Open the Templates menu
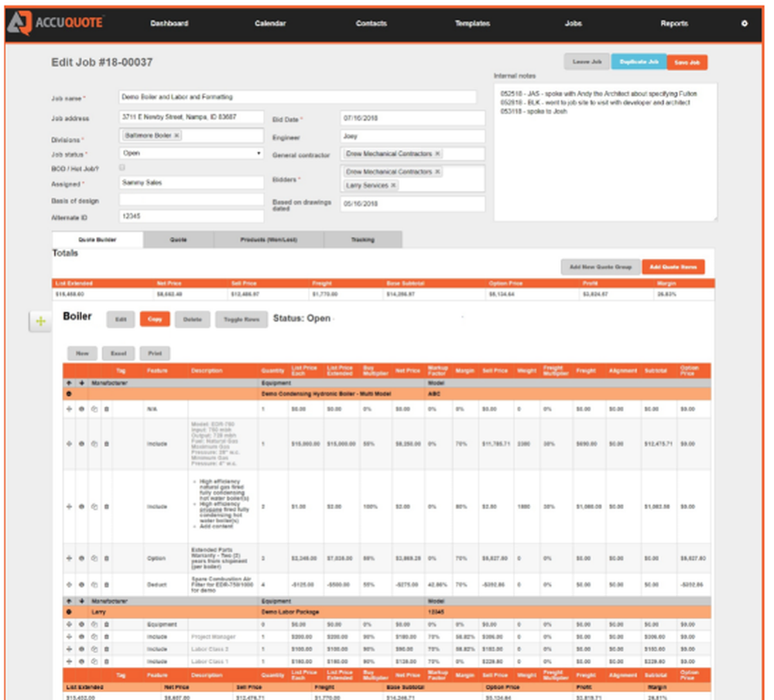The image size is (774, 700). (472, 23)
